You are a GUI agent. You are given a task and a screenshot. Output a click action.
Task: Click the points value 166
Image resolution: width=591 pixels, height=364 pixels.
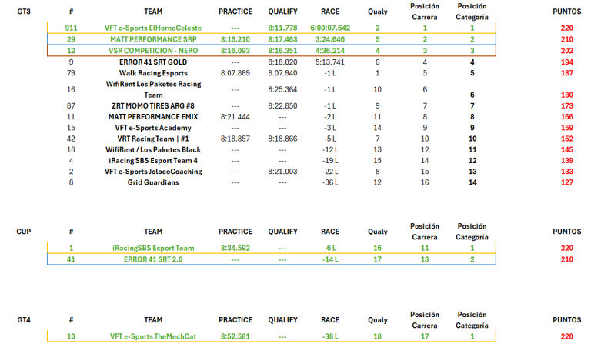(x=567, y=116)
